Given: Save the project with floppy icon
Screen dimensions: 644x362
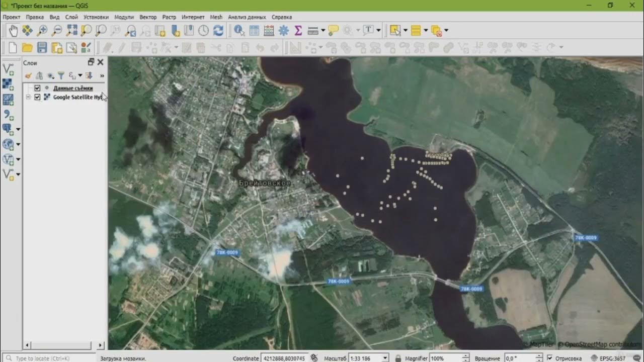Looking at the screenshot, I should pos(42,48).
